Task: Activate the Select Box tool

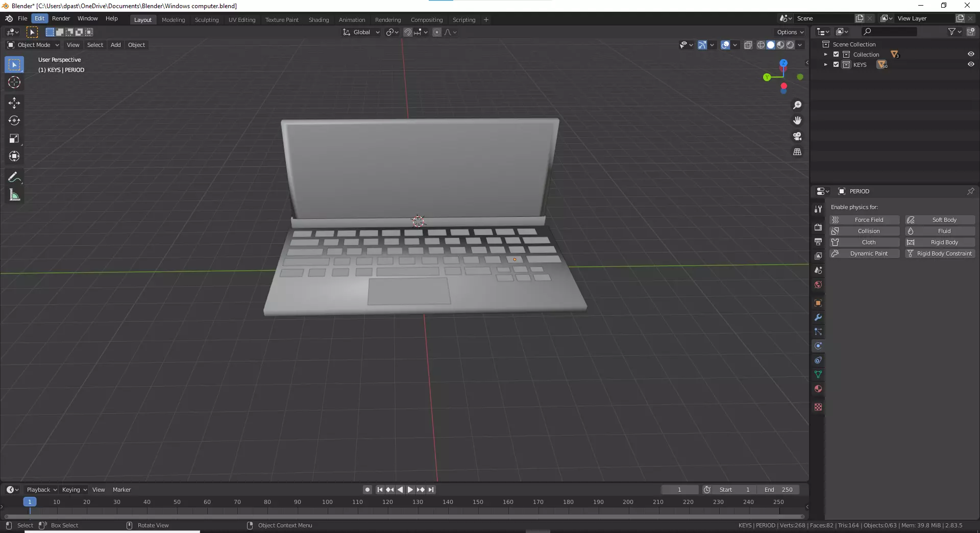Action: pyautogui.click(x=14, y=65)
